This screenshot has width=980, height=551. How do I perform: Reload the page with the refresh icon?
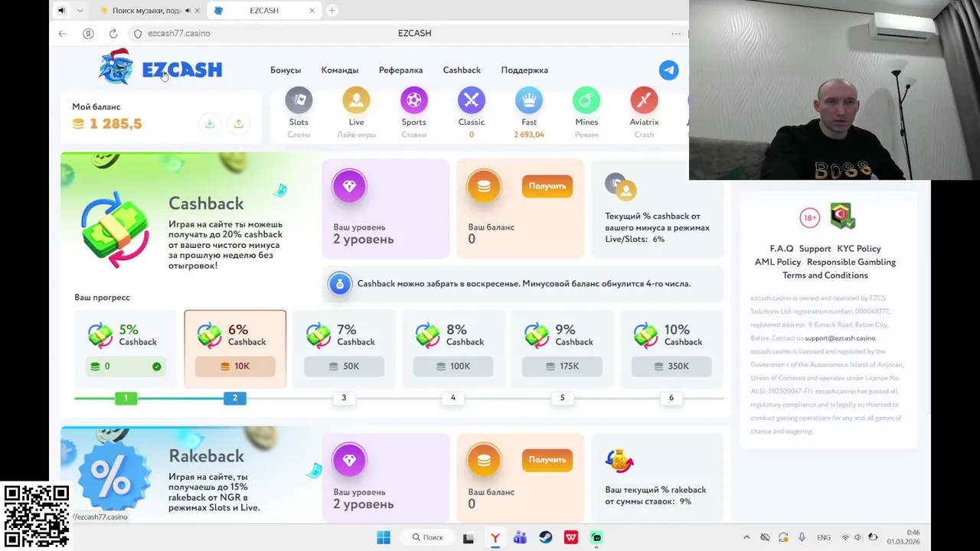point(113,34)
